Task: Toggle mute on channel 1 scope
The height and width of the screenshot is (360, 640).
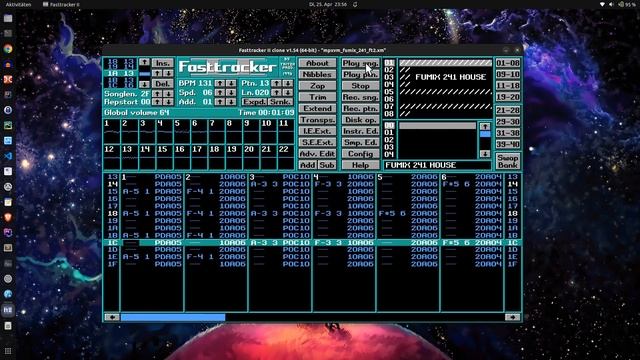Action: [111, 131]
